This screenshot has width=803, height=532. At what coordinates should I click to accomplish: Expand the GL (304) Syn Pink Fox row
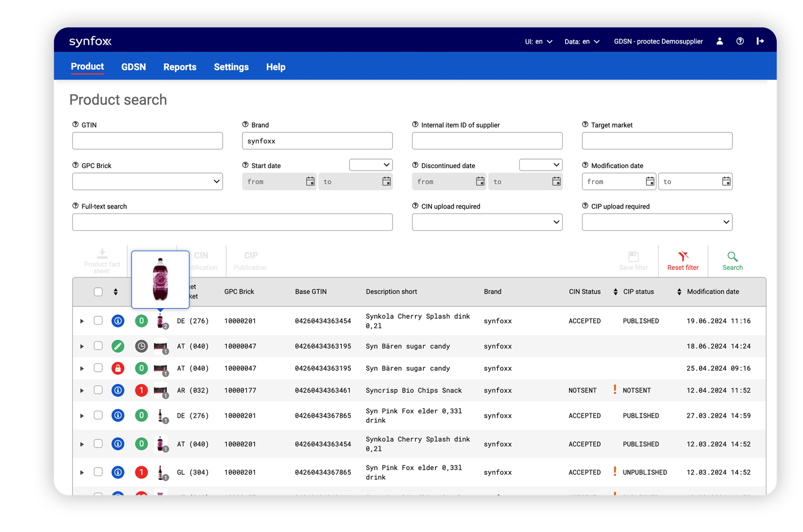pos(82,472)
